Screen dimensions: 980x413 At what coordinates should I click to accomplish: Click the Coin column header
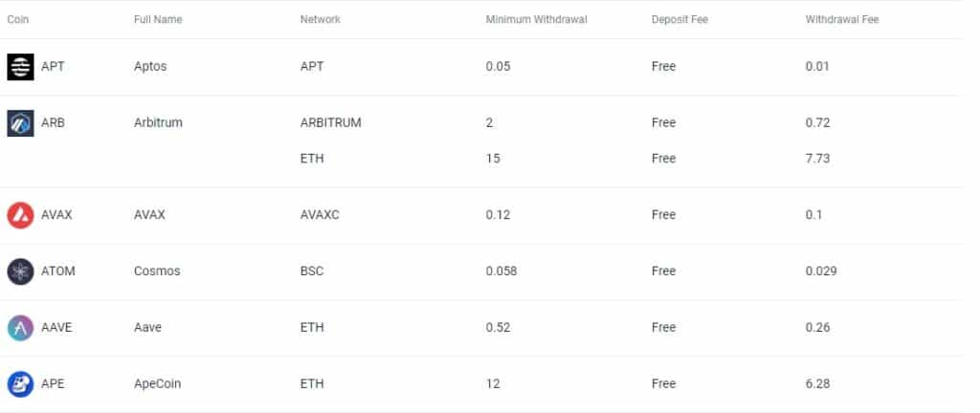(18, 20)
